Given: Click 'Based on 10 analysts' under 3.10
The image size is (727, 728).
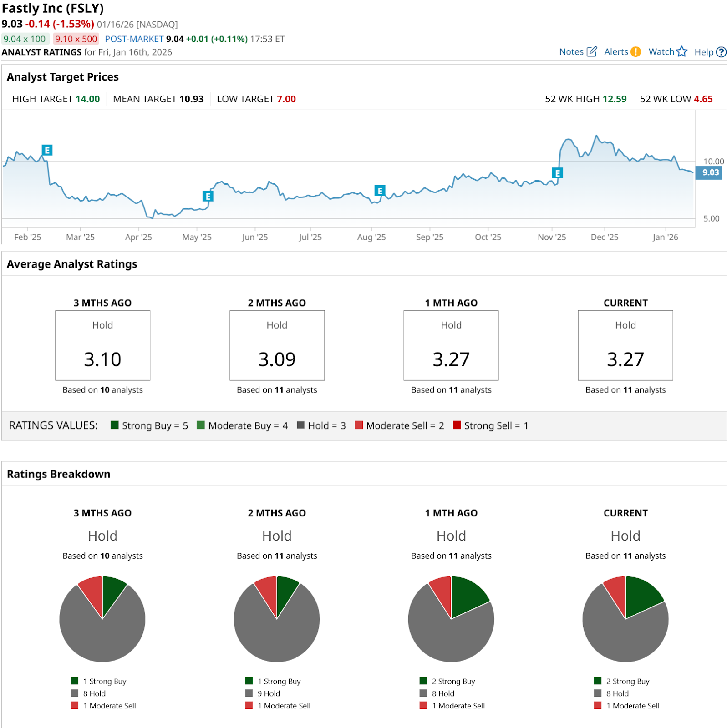Looking at the screenshot, I should [x=103, y=390].
